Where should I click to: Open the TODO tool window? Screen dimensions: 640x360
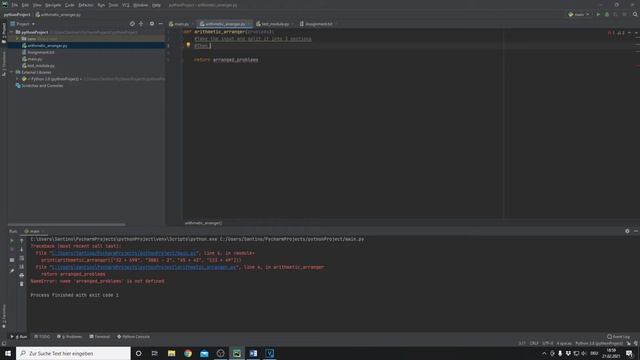coord(42,337)
